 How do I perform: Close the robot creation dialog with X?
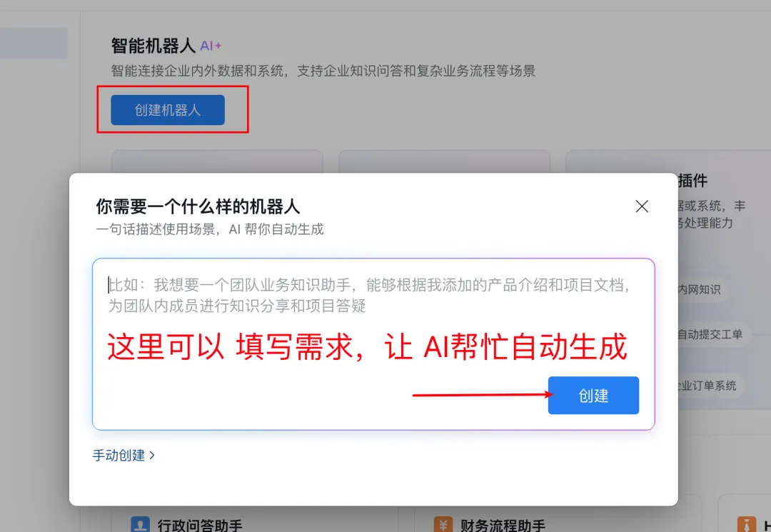(642, 206)
